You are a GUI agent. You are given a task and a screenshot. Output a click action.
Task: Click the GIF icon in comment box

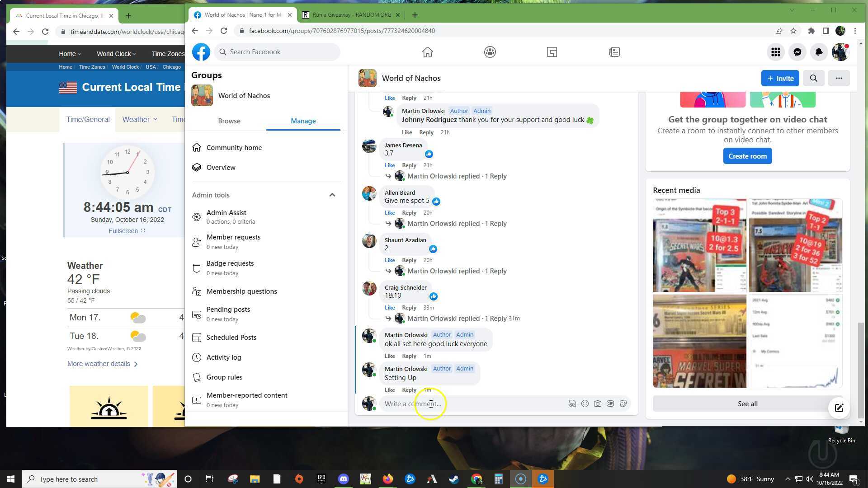coord(610,404)
